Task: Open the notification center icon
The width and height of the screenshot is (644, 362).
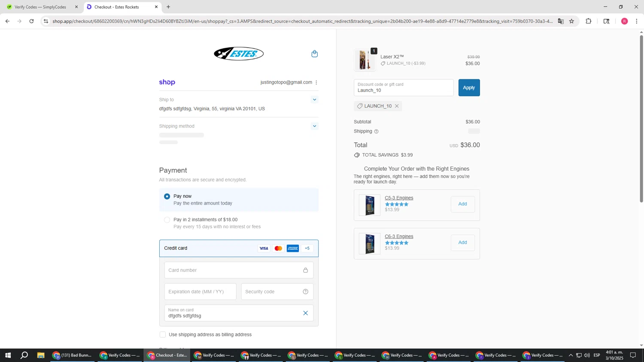Action: click(x=633, y=355)
